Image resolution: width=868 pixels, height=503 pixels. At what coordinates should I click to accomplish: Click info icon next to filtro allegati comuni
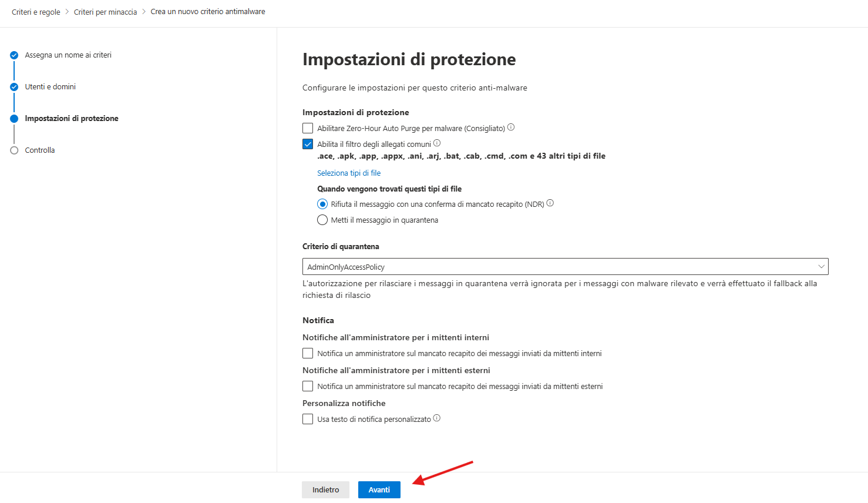(437, 143)
